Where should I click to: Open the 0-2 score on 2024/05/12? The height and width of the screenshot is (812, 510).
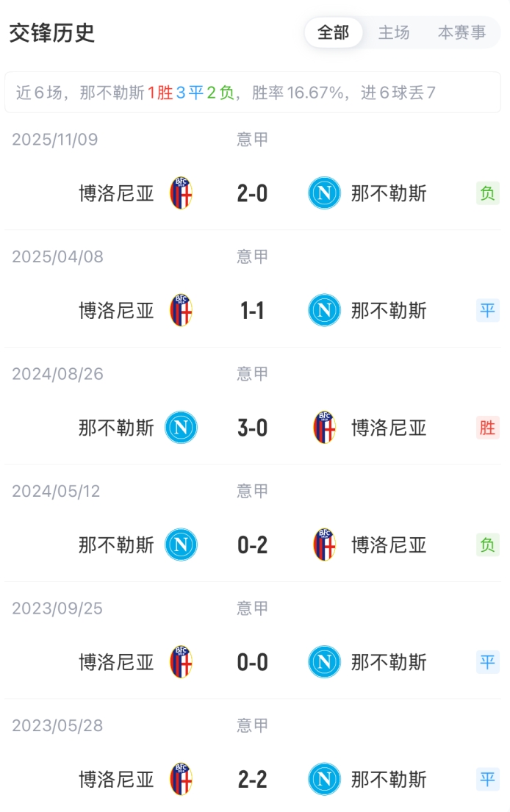click(x=252, y=545)
